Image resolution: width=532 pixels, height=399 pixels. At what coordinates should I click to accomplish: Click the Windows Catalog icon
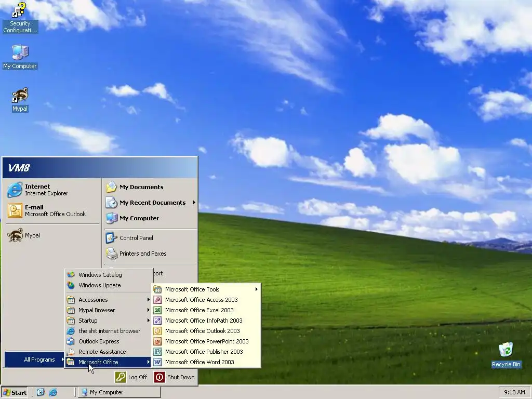[71, 275]
